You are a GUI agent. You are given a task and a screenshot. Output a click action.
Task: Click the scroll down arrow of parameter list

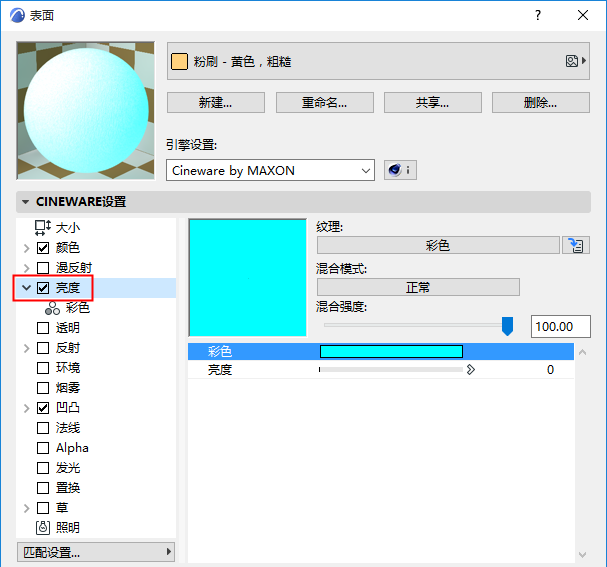tap(582, 555)
